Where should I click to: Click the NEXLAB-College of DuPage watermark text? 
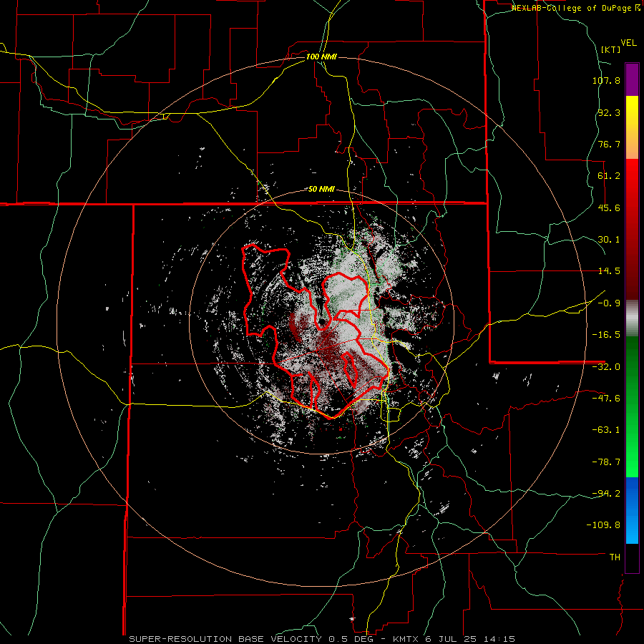point(575,8)
